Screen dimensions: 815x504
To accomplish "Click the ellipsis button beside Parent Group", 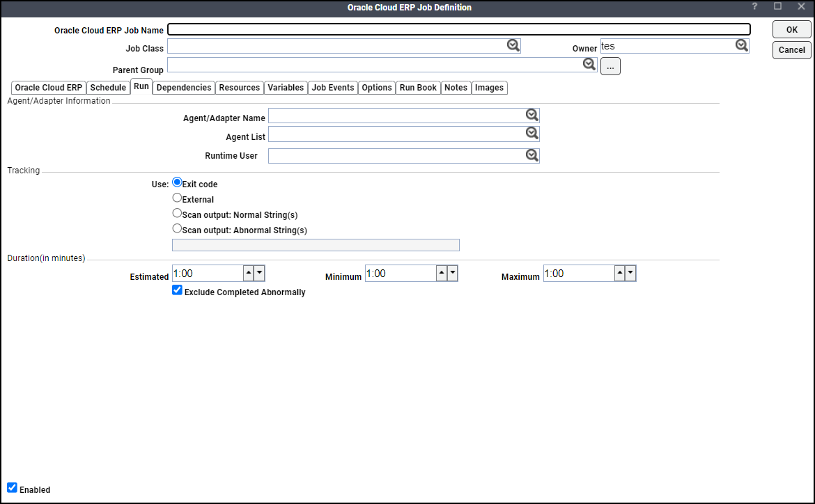I will point(610,67).
